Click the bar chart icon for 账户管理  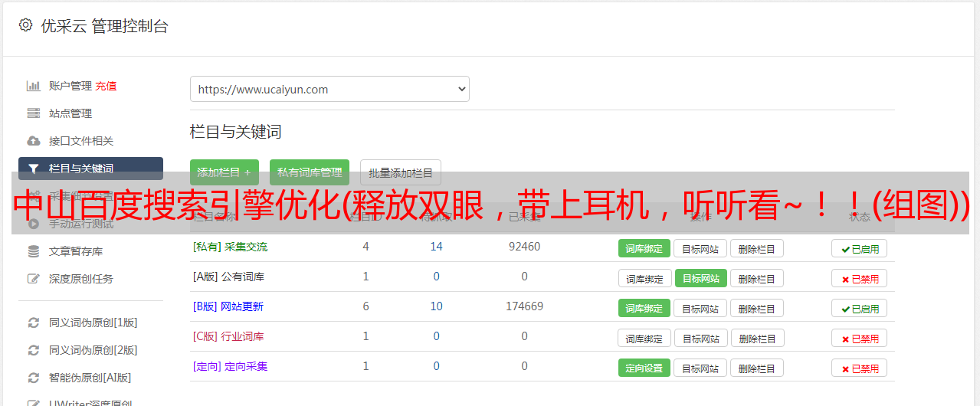tap(34, 86)
